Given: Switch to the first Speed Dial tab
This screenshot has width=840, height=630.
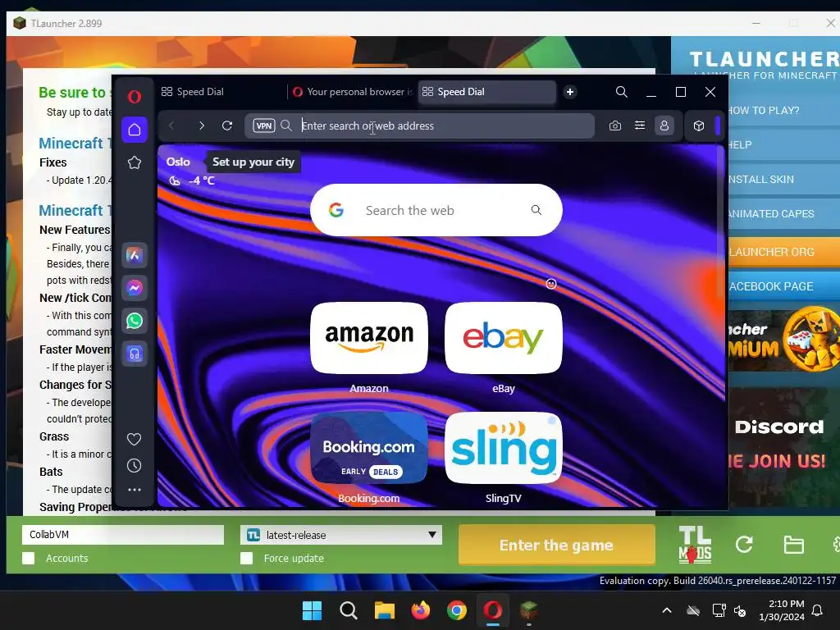Looking at the screenshot, I should [x=221, y=92].
